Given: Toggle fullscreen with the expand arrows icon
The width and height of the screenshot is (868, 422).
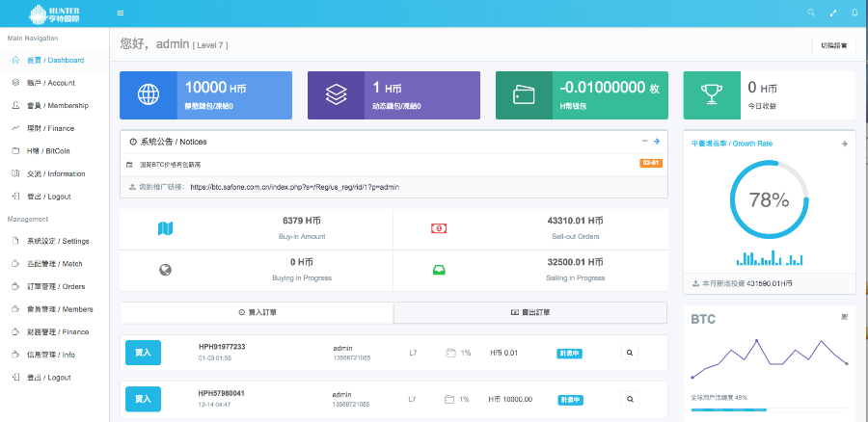Looking at the screenshot, I should [833, 13].
